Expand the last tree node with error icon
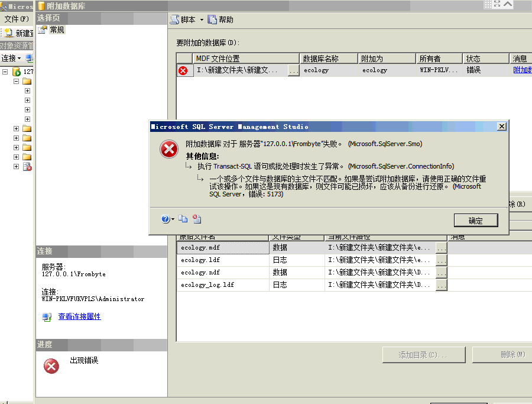 tap(16, 166)
